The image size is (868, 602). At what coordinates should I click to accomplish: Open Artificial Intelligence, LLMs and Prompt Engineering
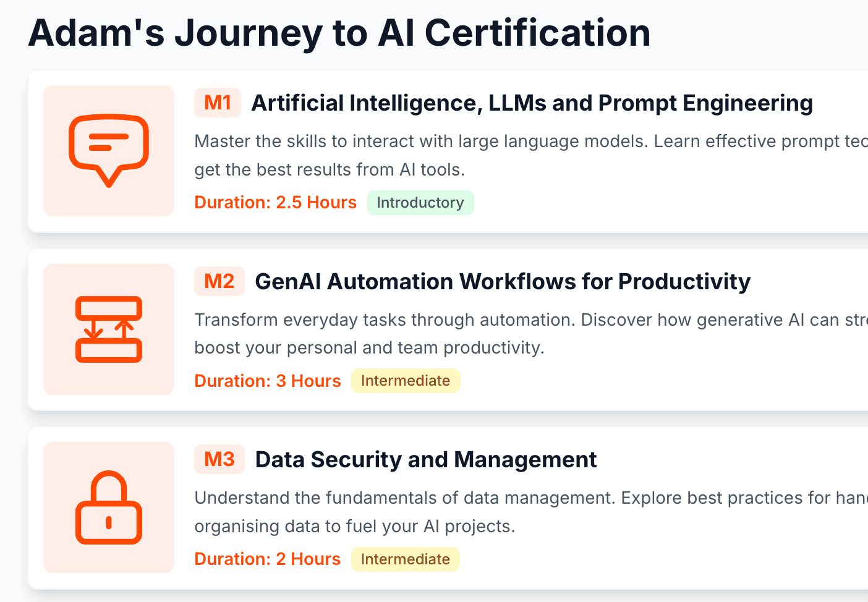(x=532, y=103)
